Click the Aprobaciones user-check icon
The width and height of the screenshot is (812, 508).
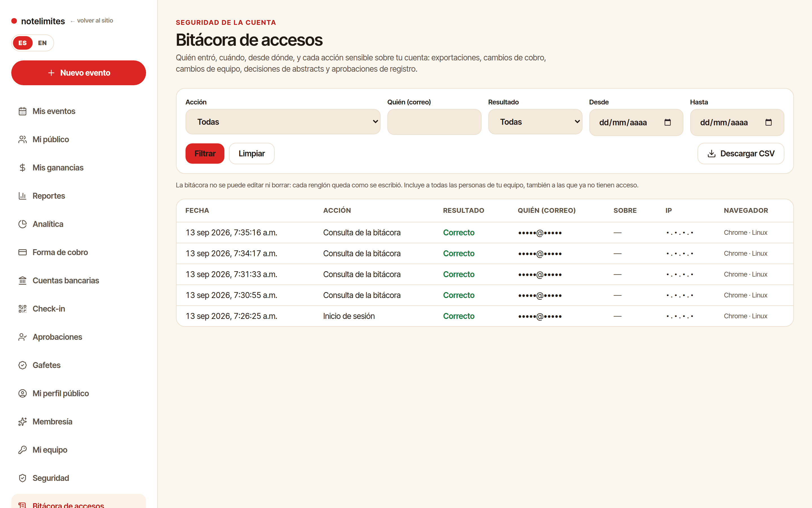click(23, 337)
